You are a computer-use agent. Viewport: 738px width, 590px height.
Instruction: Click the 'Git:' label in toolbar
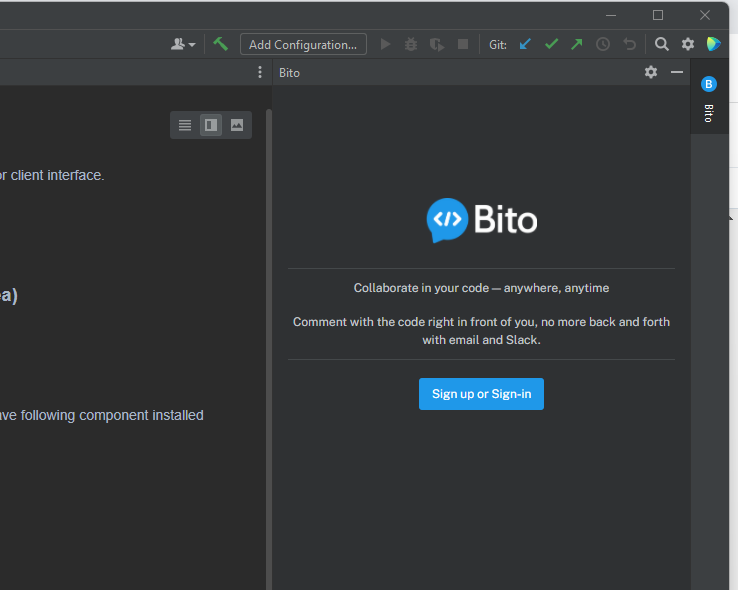point(498,45)
